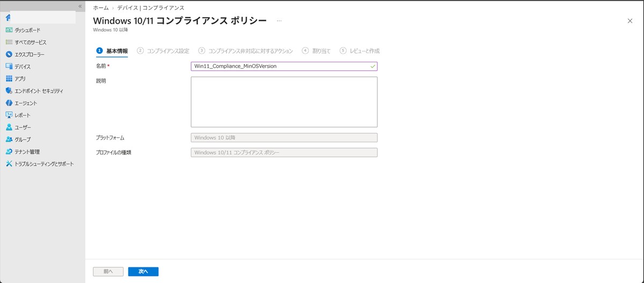
Task: Click into the 説明 text area
Action: 284,102
